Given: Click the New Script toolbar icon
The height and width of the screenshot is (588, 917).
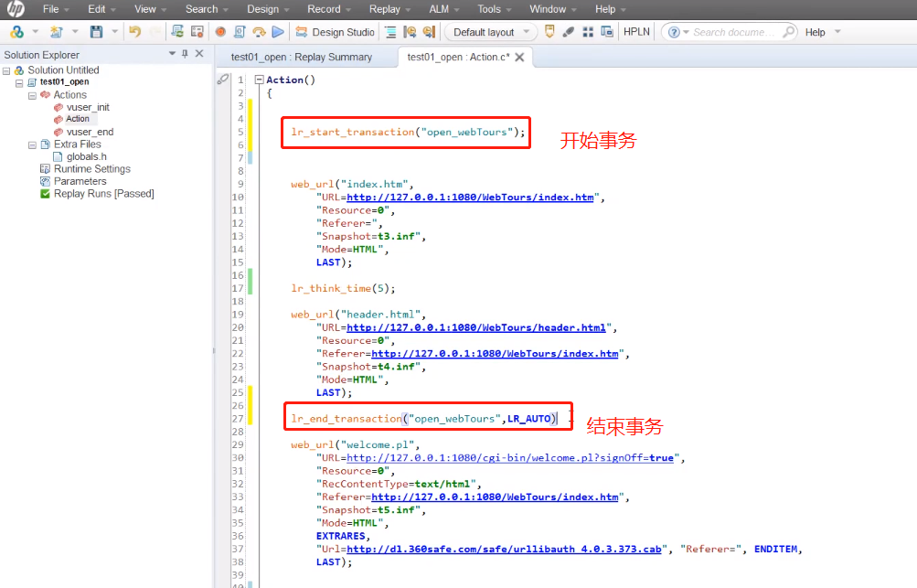Looking at the screenshot, I should point(57,32).
